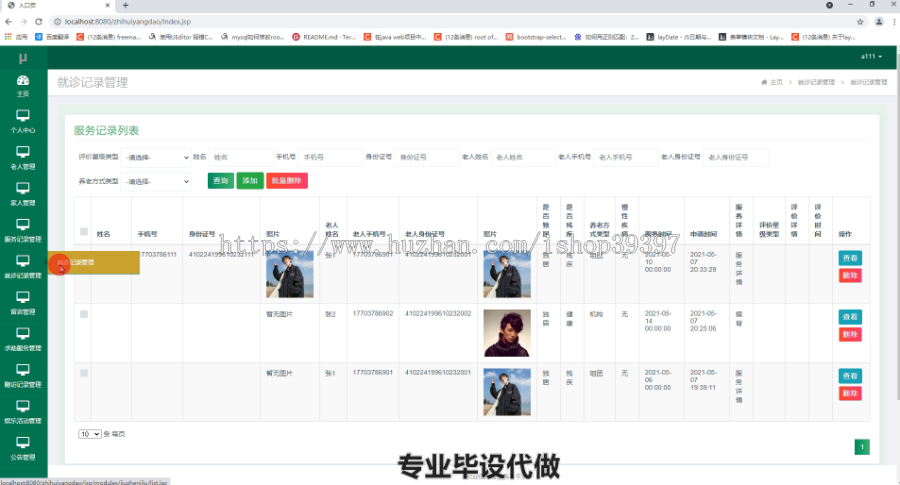Viewport: 900px width, 485px height.
Task: Toggle the select-all checkbox in table header
Action: pos(84,232)
